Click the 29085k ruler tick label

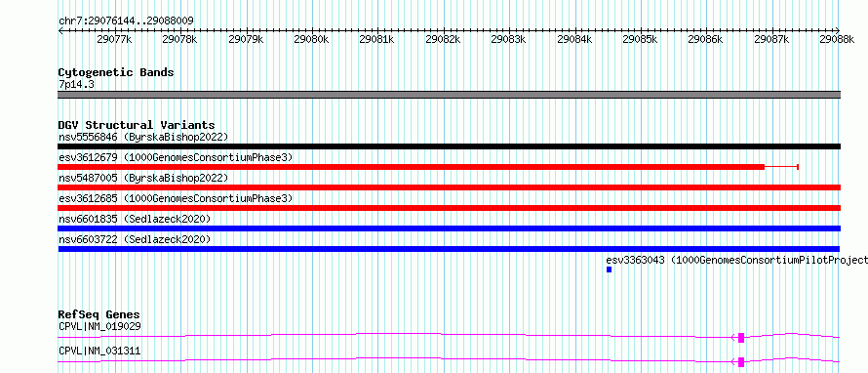pyautogui.click(x=640, y=39)
